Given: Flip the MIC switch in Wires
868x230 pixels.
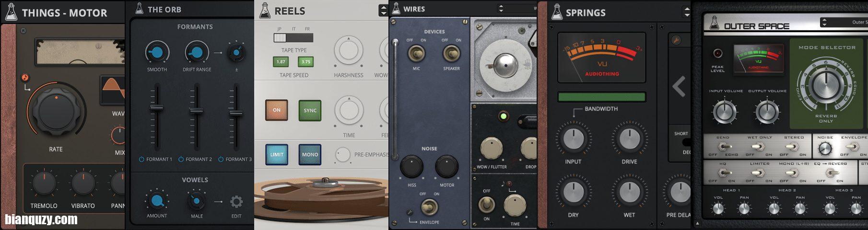Looking at the screenshot, I should 416,53.
